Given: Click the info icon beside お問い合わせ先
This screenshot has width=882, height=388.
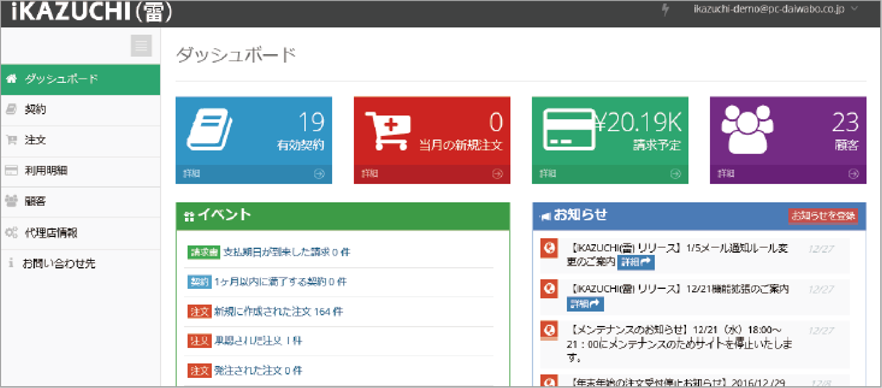Looking at the screenshot, I should pos(11,263).
